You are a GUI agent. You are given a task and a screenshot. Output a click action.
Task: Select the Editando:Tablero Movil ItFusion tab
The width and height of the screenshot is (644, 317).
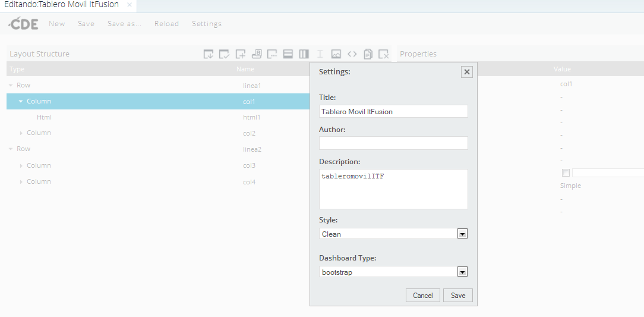(61, 5)
